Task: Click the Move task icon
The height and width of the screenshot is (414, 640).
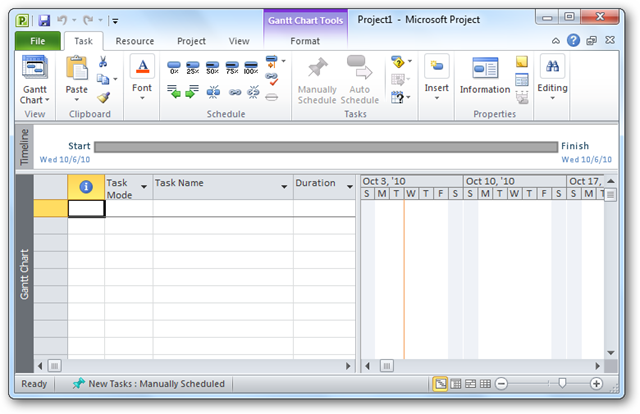Action: point(398,79)
